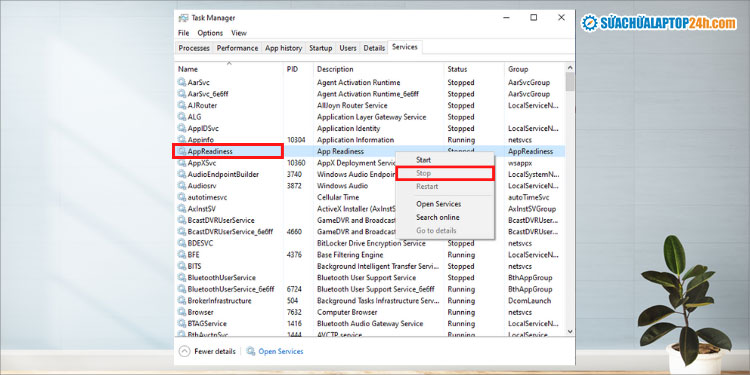Image resolution: width=750 pixels, height=375 pixels.
Task: Click the scrollbar down arrow
Action: [x=570, y=331]
